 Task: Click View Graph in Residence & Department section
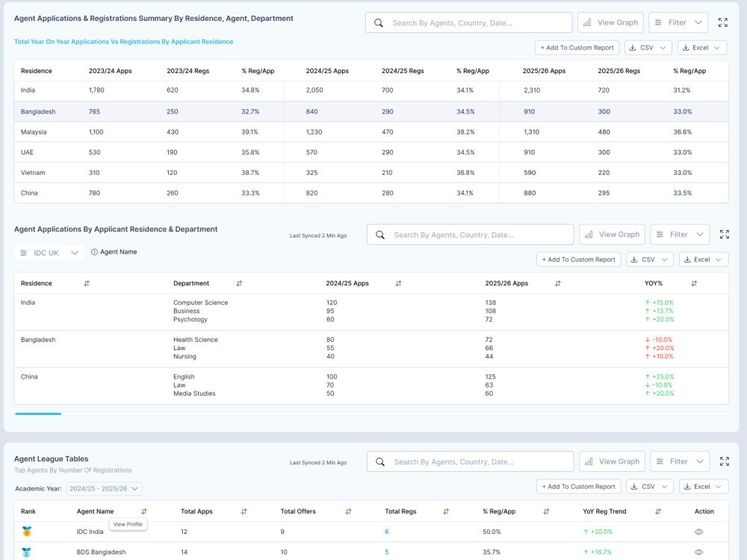point(613,234)
